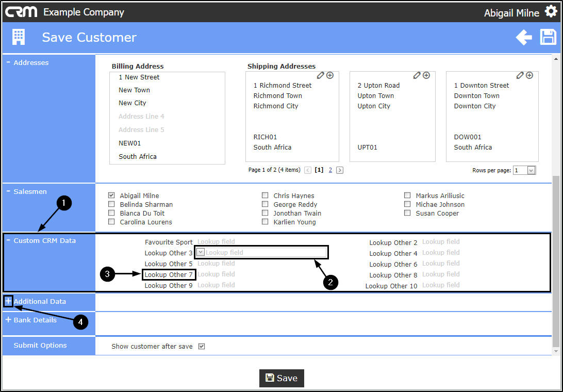Open the Rows per page dropdown
The width and height of the screenshot is (563, 392).
tap(532, 170)
